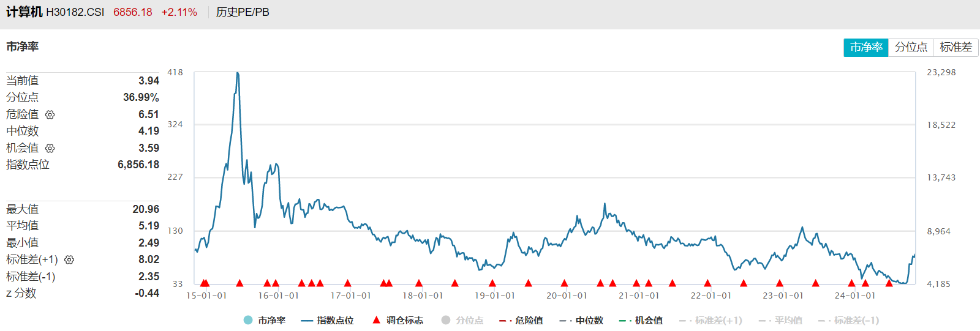The height and width of the screenshot is (331, 980).
Task: Toggle the 机会值 line in the legend
Action: (x=641, y=320)
